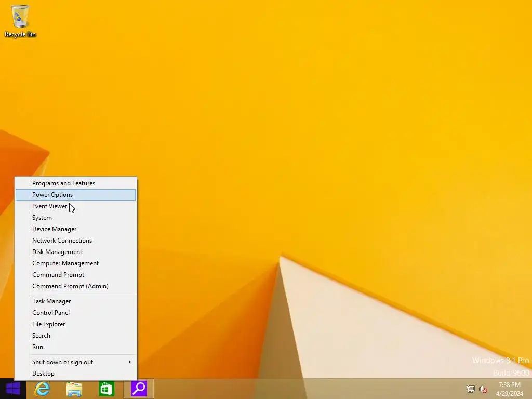
Task: Open File Explorer taskbar icon
Action: 74,389
